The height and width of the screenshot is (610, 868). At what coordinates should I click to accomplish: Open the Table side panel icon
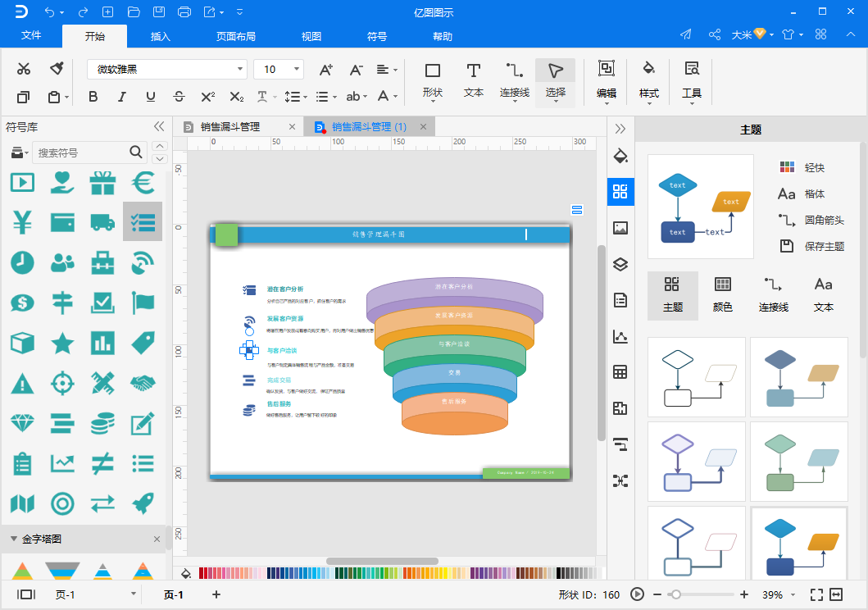click(620, 372)
